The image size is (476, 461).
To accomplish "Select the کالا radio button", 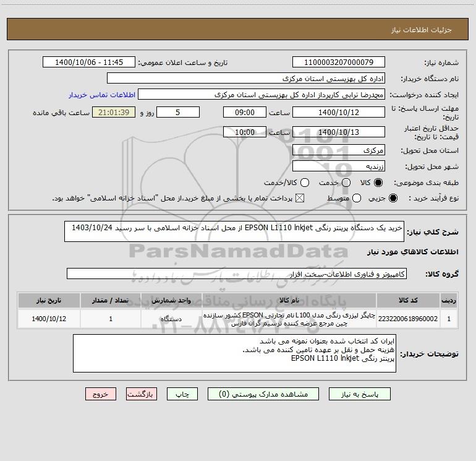I will [378, 183].
